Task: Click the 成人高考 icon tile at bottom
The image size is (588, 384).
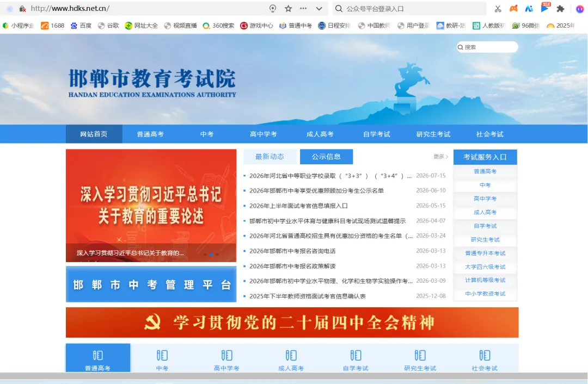Action: pyautogui.click(x=291, y=358)
